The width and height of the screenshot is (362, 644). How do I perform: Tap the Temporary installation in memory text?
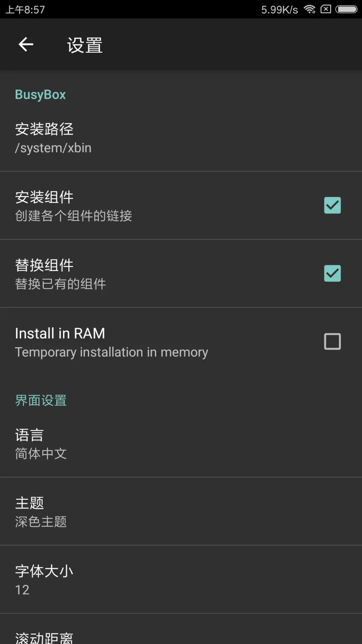point(111,352)
